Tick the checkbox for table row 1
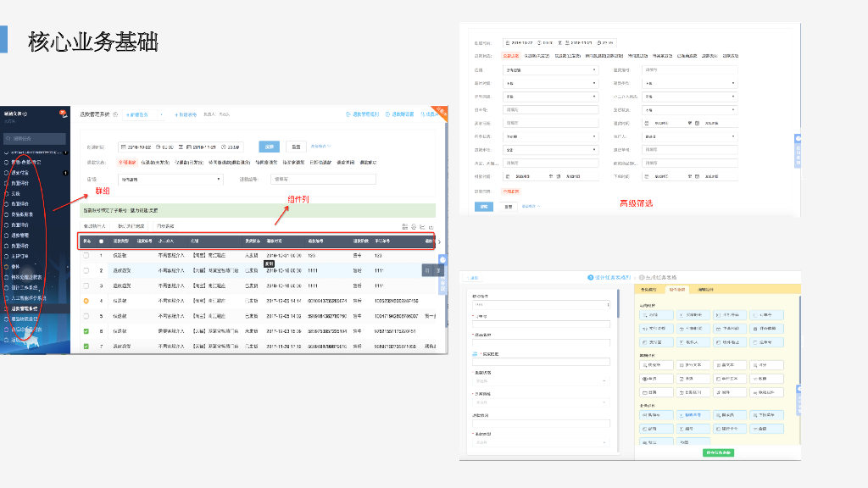Image resolution: width=868 pixels, height=488 pixels. tap(86, 255)
